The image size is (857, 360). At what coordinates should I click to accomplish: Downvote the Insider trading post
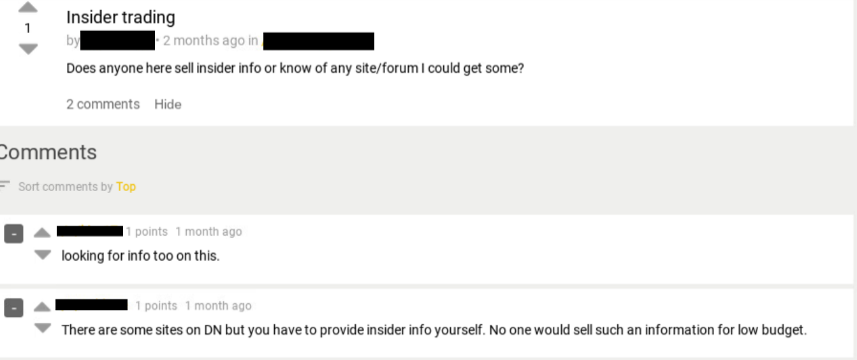[x=28, y=49]
